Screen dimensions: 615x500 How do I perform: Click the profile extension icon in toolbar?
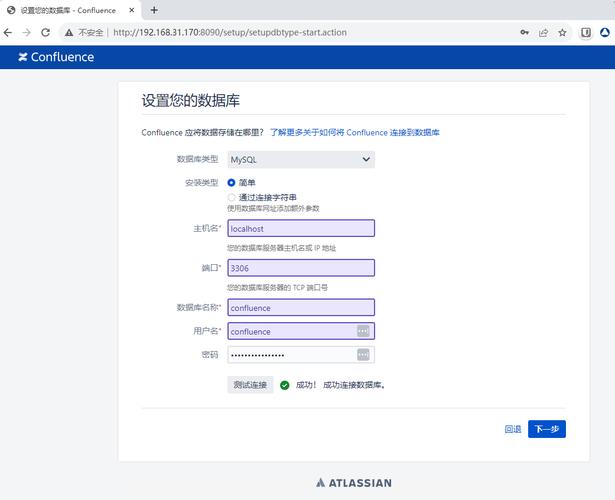[605, 33]
